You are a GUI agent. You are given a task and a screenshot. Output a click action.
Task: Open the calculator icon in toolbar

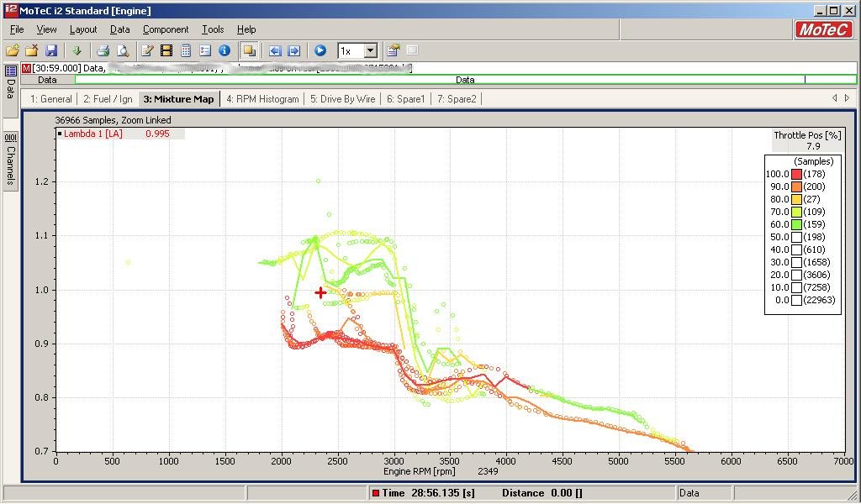[x=186, y=50]
